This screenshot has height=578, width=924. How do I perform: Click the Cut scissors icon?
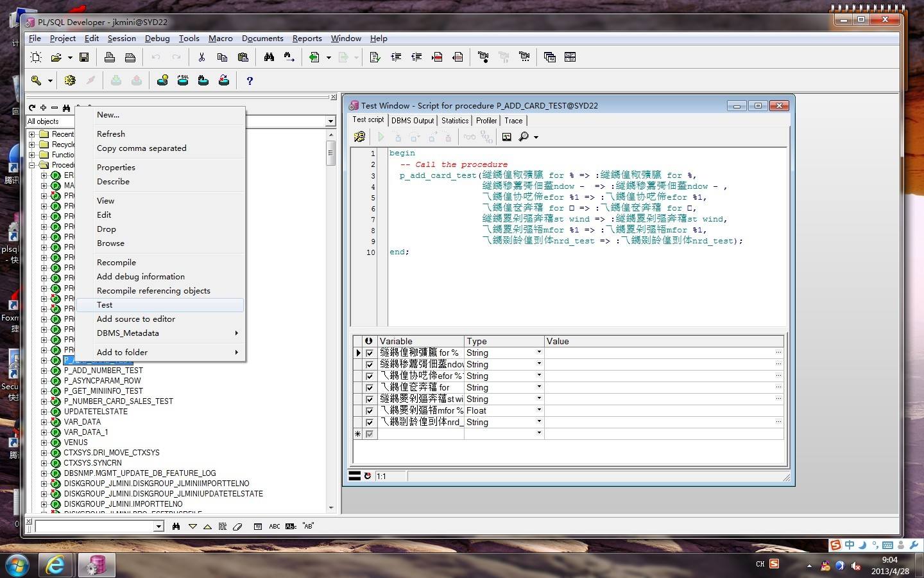201,57
